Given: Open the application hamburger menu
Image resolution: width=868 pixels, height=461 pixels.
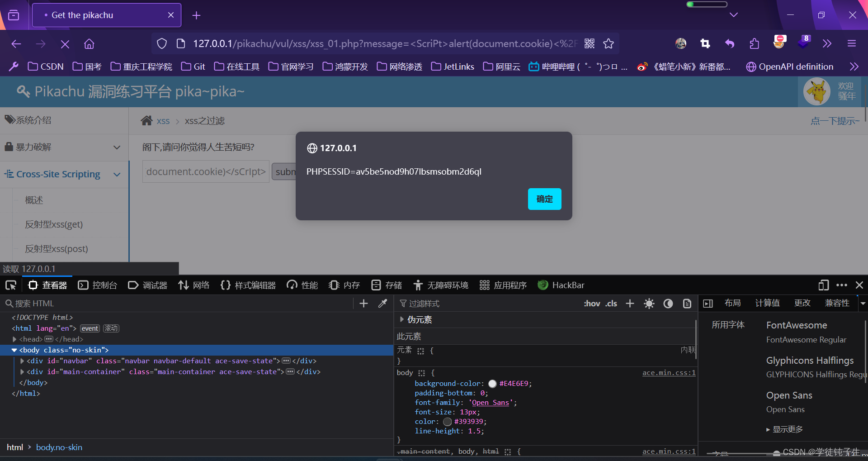Looking at the screenshot, I should point(852,43).
